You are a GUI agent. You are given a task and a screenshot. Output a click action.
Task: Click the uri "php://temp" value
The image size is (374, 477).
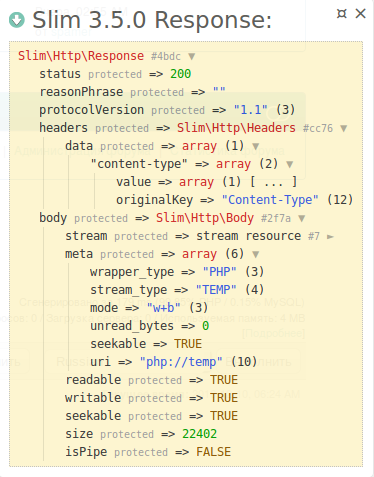(181, 362)
